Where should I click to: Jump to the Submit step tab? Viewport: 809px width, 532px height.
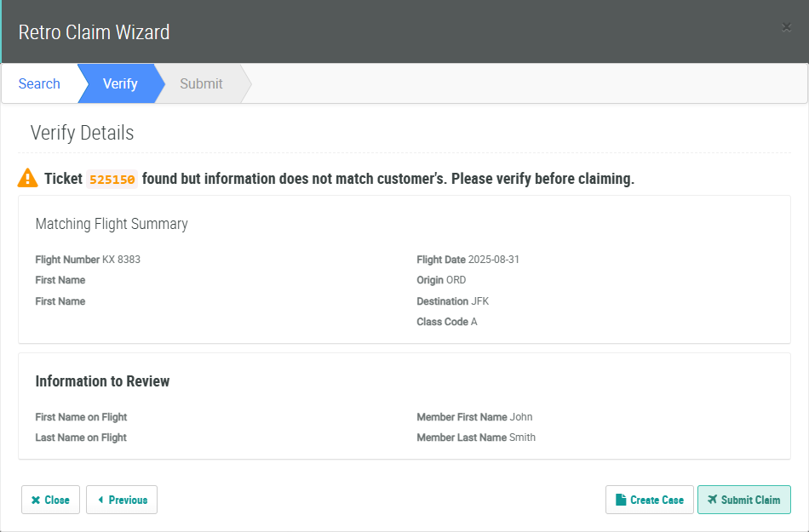[201, 83]
